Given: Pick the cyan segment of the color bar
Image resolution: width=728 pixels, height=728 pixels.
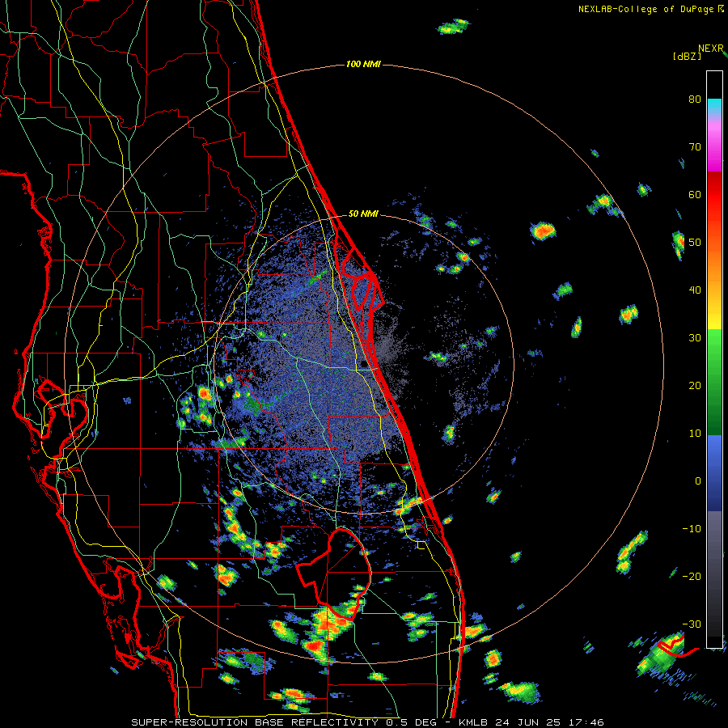Looking at the screenshot, I should [714, 105].
